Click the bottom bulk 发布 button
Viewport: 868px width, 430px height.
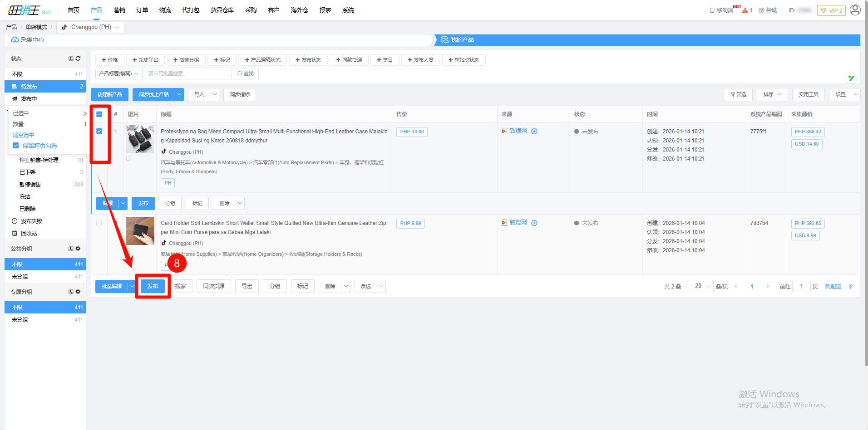pyautogui.click(x=153, y=286)
